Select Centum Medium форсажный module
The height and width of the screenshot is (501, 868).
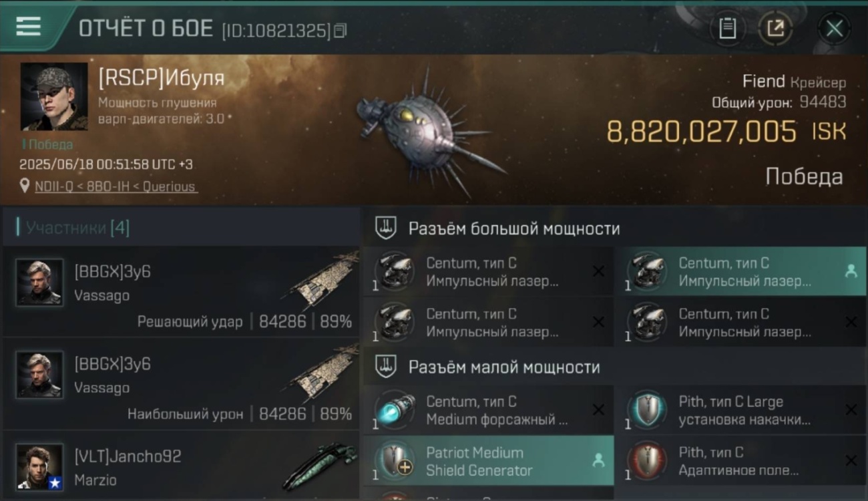tap(488, 410)
